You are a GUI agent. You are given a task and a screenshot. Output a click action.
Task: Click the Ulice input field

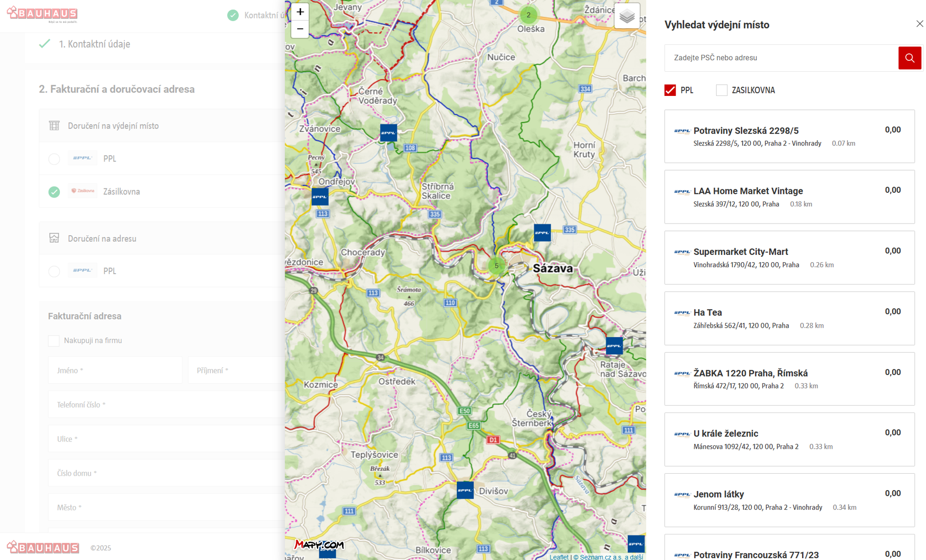tap(167, 439)
